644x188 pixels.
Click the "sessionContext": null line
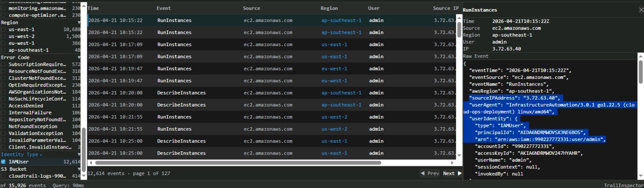click(x=507, y=167)
